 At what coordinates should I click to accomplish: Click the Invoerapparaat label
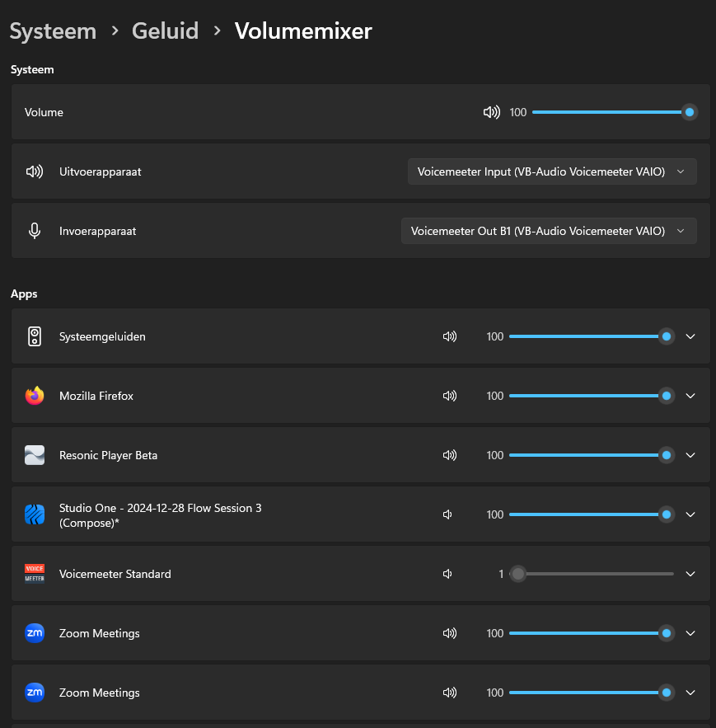point(97,231)
